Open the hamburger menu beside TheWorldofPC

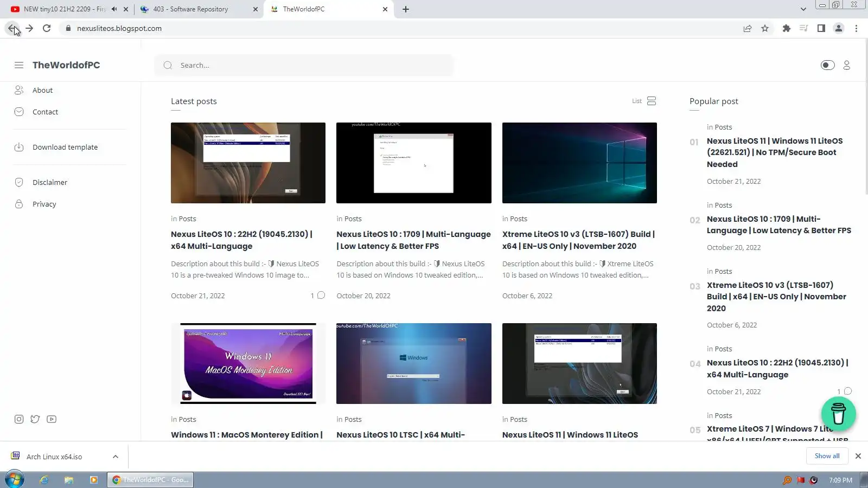[19, 65]
